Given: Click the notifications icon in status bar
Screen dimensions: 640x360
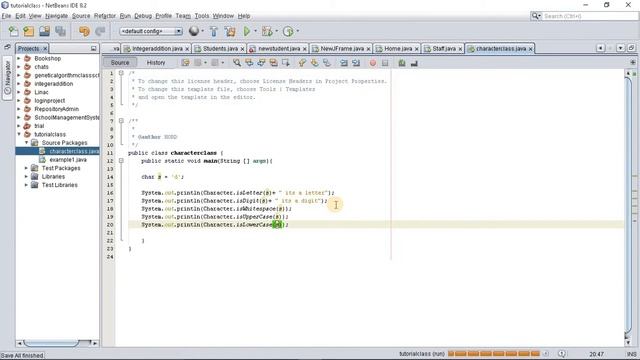Looking at the screenshot, I should [562, 354].
